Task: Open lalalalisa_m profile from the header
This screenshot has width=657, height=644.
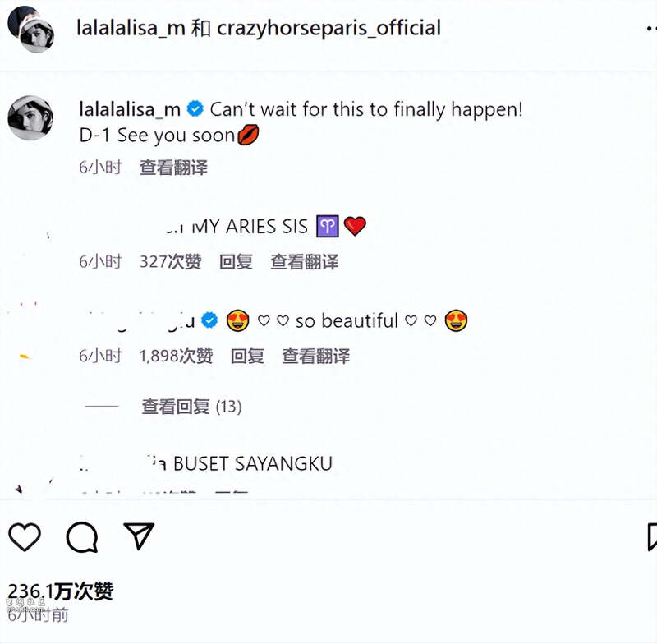Action: 131,28
